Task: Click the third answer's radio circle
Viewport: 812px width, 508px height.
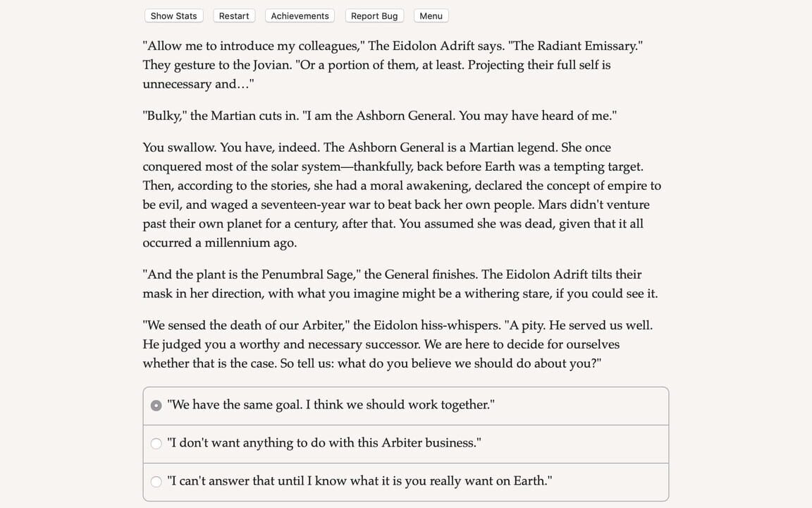Action: pos(156,481)
